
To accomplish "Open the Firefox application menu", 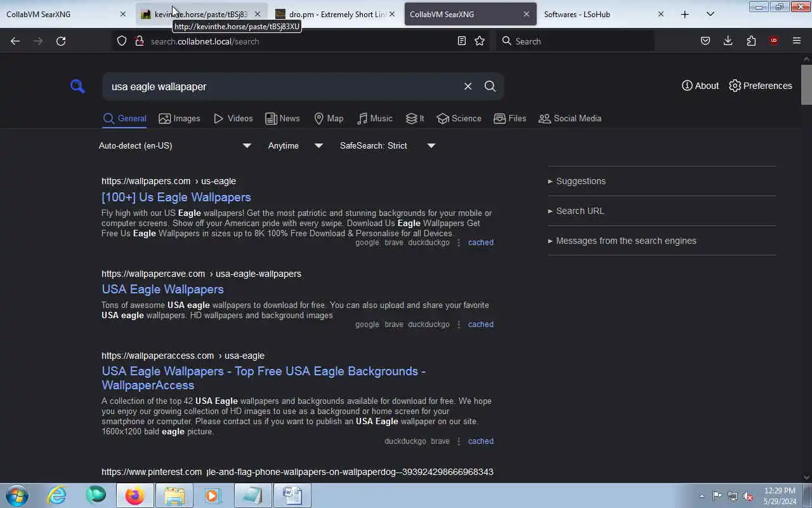I will 797,41.
